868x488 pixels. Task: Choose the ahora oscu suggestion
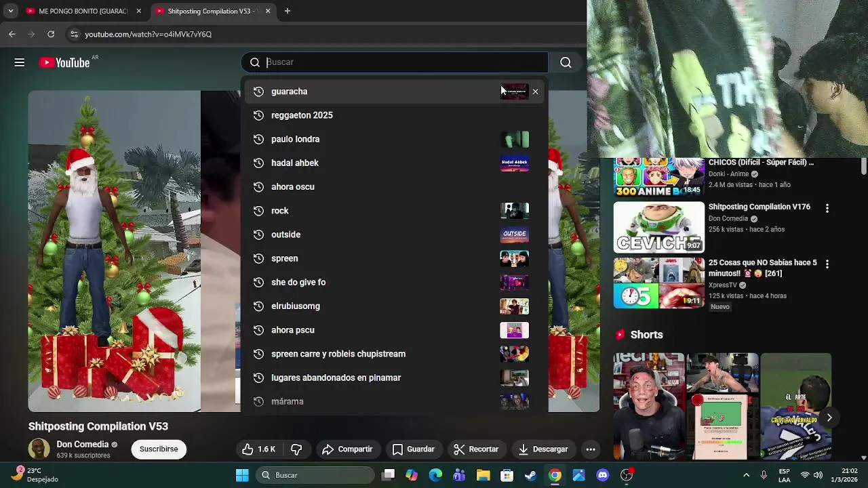[x=394, y=187]
